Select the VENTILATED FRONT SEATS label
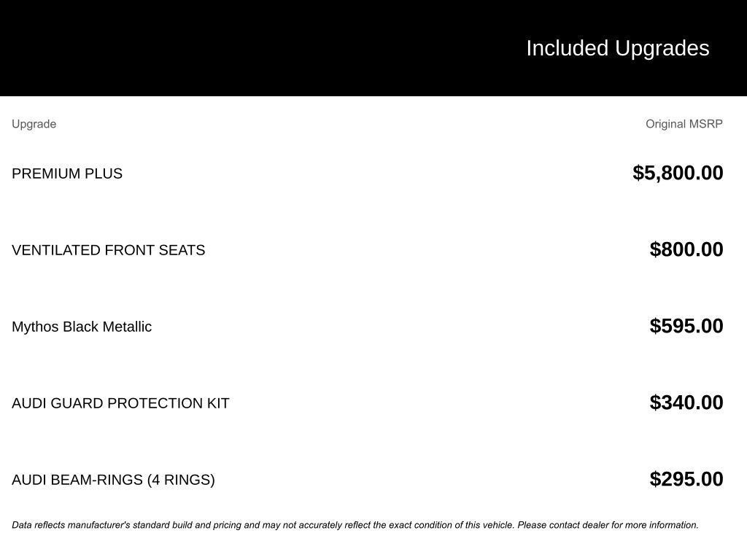Image resolution: width=747 pixels, height=560 pixels. [108, 250]
